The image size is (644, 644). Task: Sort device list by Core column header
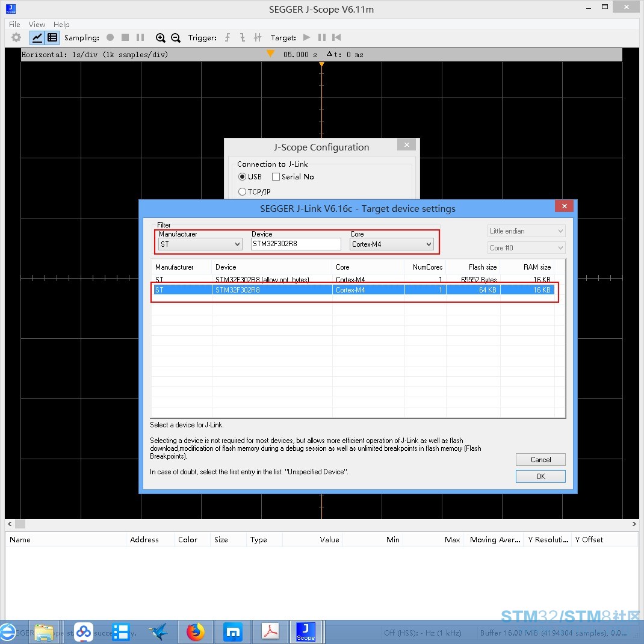[x=368, y=267]
